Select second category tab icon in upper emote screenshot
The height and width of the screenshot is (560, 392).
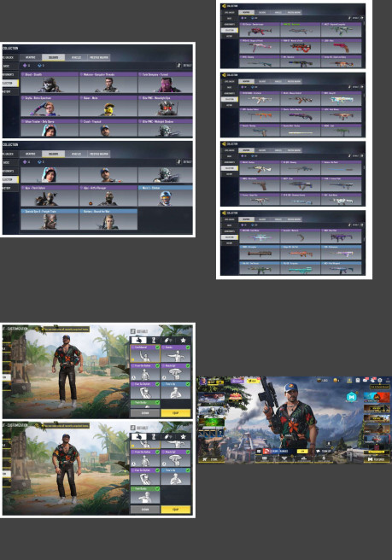tap(154, 340)
